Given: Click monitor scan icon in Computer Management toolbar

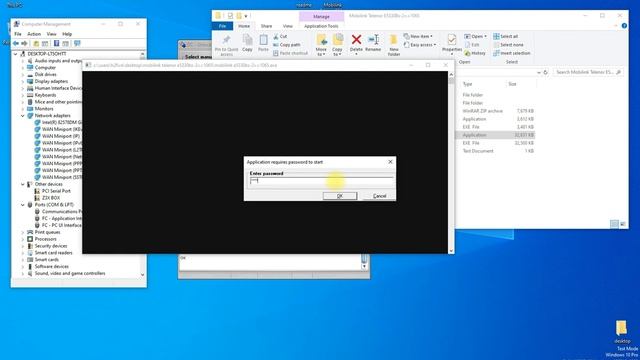Looking at the screenshot, I should [x=77, y=43].
